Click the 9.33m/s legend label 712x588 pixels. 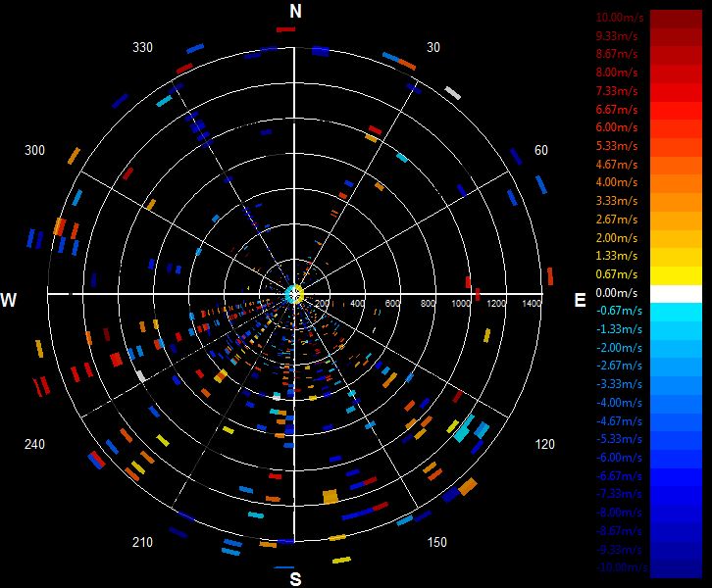coord(617,36)
